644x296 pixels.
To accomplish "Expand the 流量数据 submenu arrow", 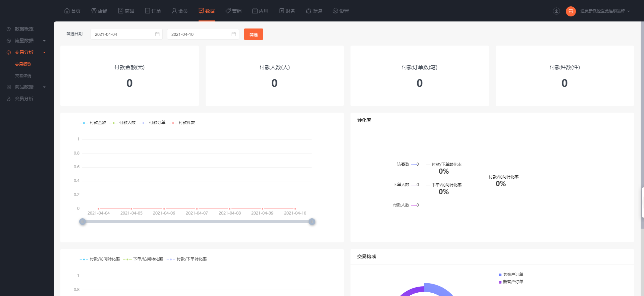I will click(44, 41).
